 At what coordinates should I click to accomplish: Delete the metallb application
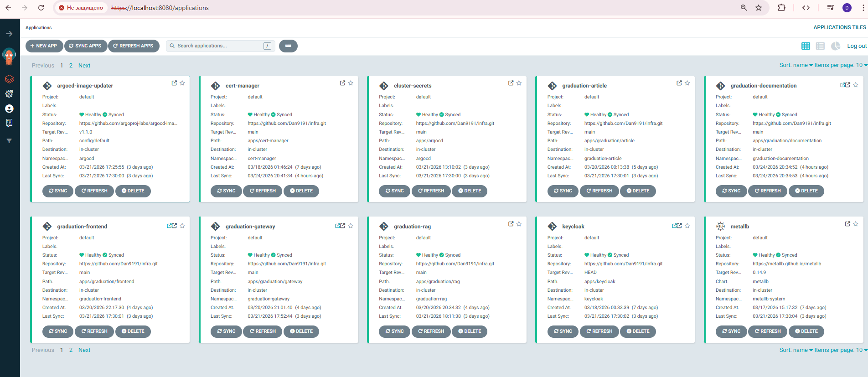[806, 331]
